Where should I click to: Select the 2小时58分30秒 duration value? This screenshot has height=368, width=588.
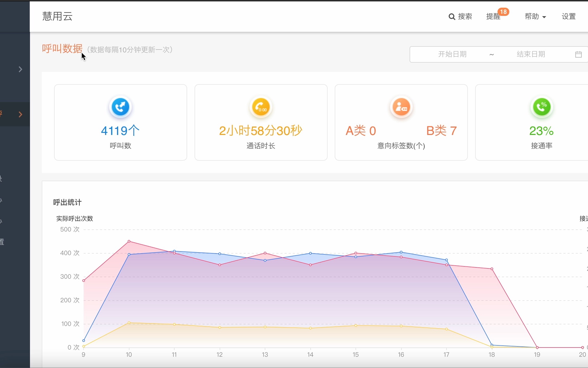pos(261,131)
